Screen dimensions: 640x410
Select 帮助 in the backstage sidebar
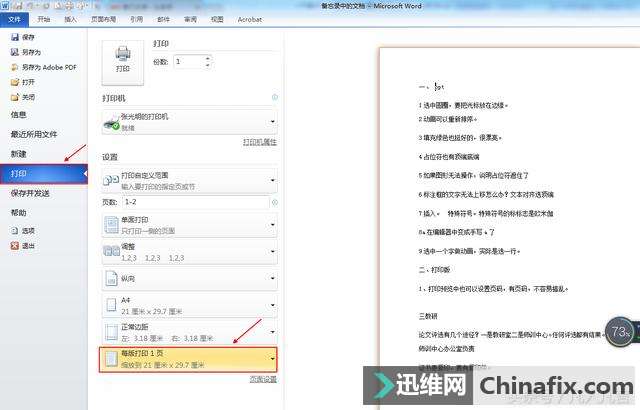pos(18,213)
